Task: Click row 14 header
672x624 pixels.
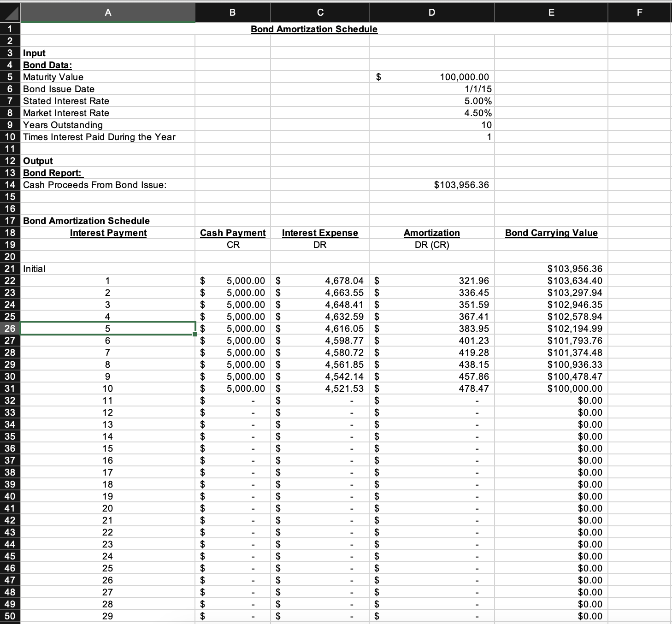Action: (x=9, y=184)
